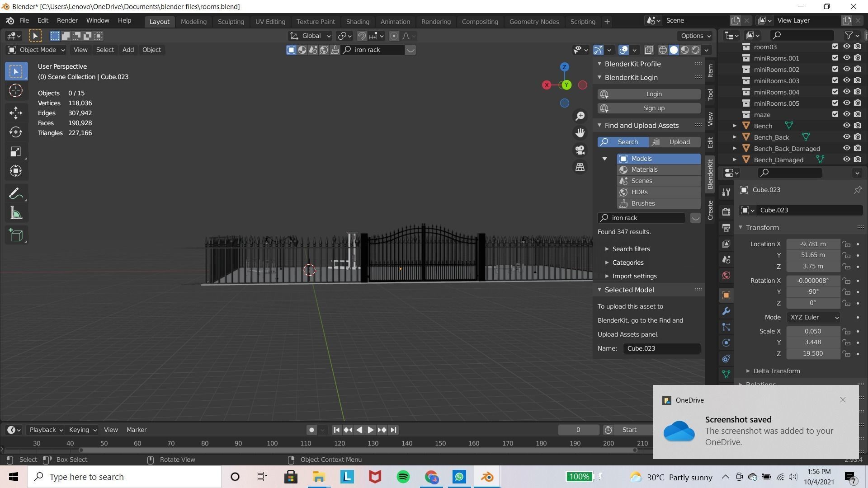This screenshot has height=488, width=868.
Task: Open the rotation Mode XYZ Euler dropdown
Action: click(814, 318)
